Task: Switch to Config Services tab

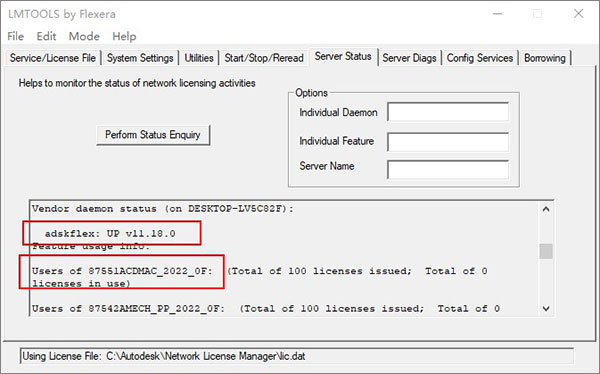Action: click(x=480, y=58)
